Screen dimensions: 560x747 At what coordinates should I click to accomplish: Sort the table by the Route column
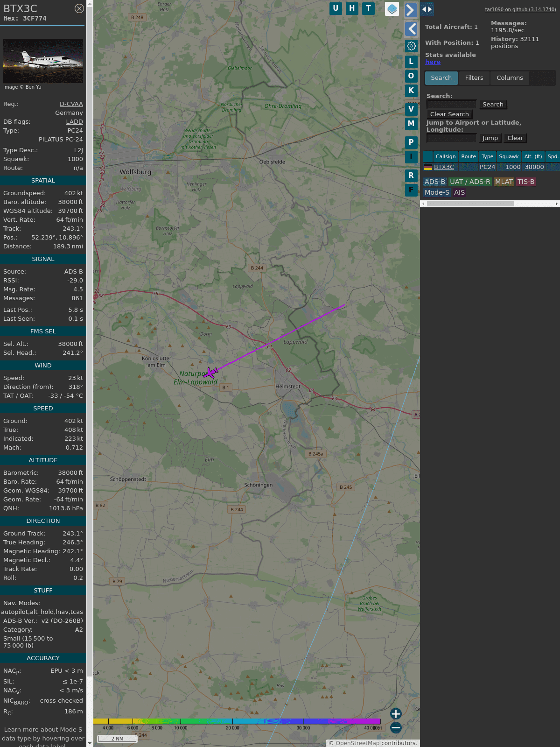point(469,157)
